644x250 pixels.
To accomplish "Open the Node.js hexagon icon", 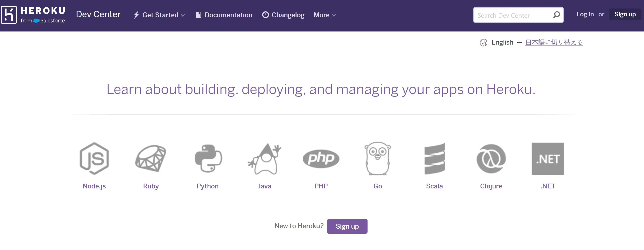I will (94, 159).
